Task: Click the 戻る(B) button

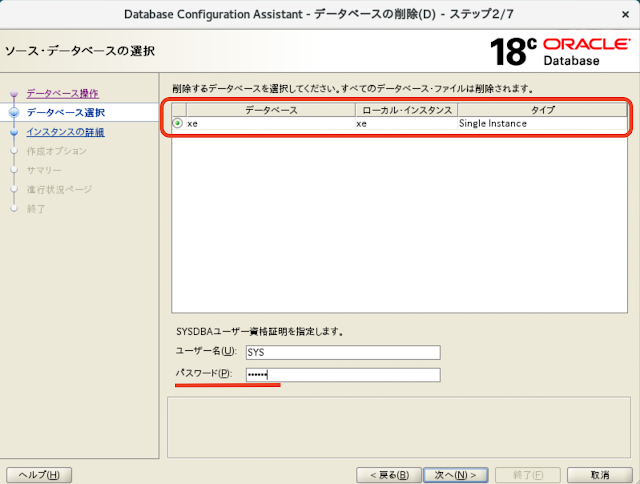Action: pyautogui.click(x=389, y=475)
